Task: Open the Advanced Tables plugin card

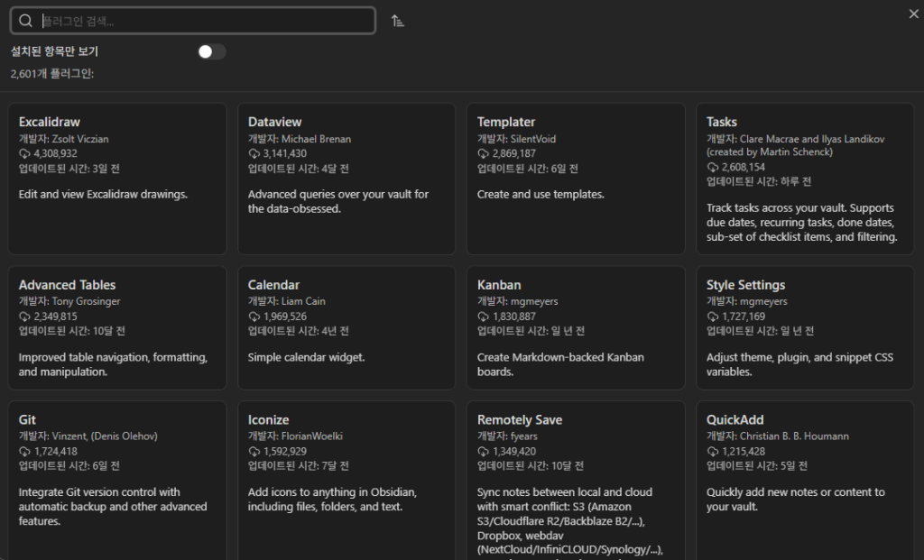Action: (x=117, y=327)
